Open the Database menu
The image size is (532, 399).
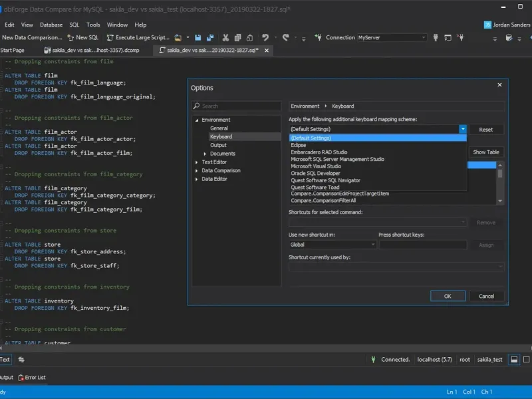51,25
